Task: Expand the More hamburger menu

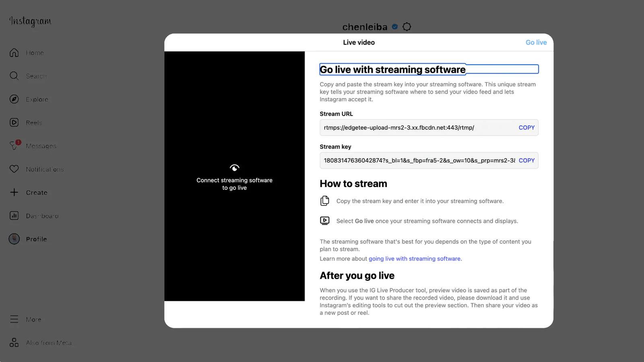Action: (x=14, y=319)
